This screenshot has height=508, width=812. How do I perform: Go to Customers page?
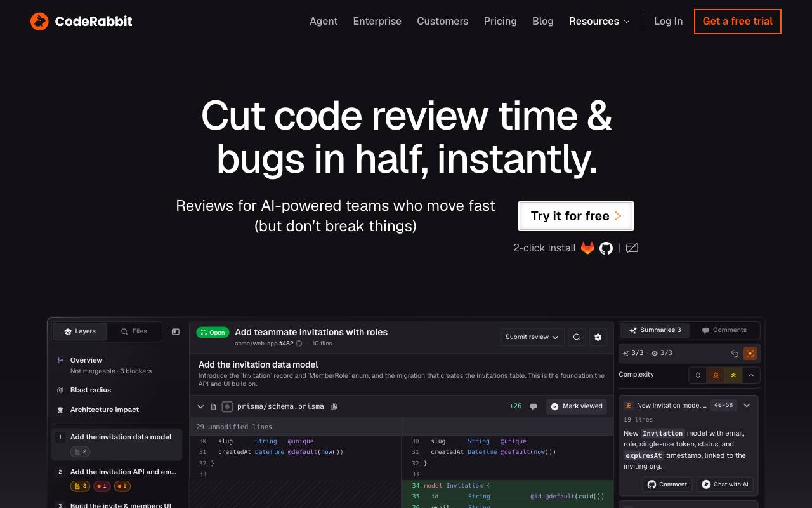tap(443, 21)
